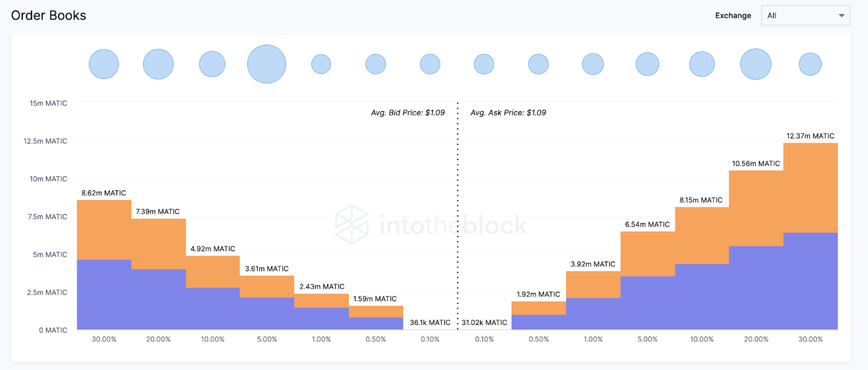Click the bubble above the 30.00% ask column
The width and height of the screenshot is (868, 370).
pos(810,64)
